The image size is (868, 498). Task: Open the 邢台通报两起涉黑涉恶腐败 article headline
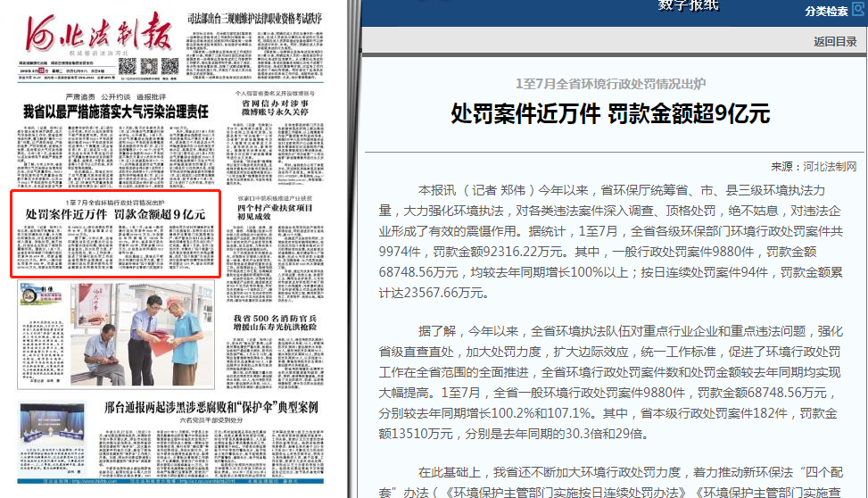(211, 408)
